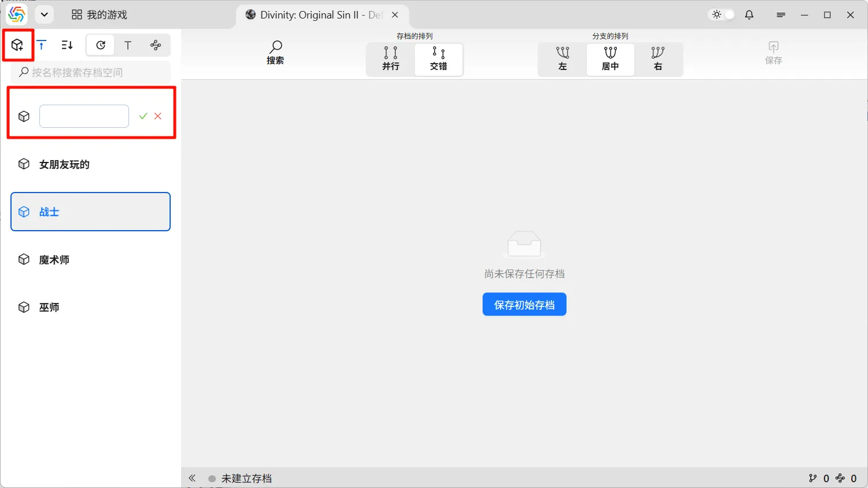Select the 并行 parallel save arrangement

391,59
